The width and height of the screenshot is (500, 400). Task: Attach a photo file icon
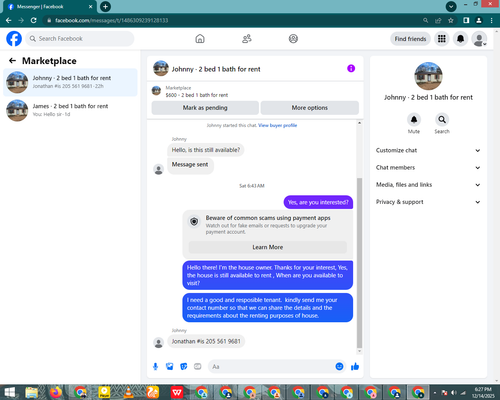pyautogui.click(x=170, y=367)
